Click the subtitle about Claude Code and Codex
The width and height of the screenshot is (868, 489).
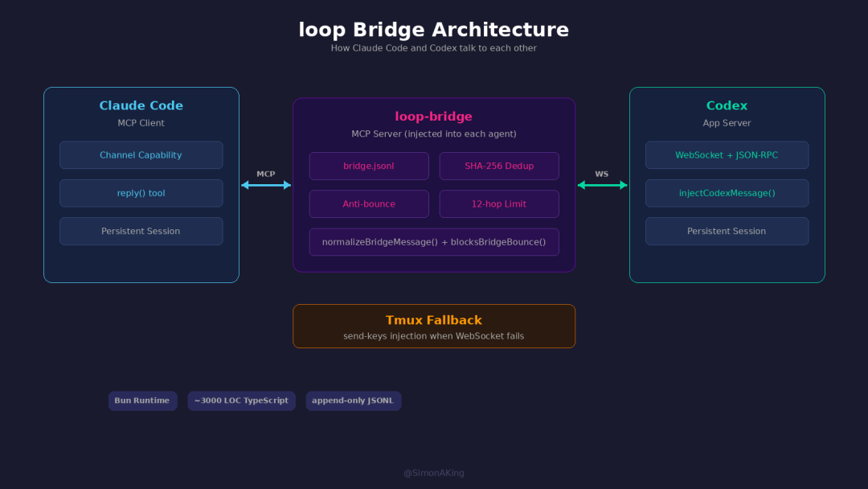pos(433,48)
